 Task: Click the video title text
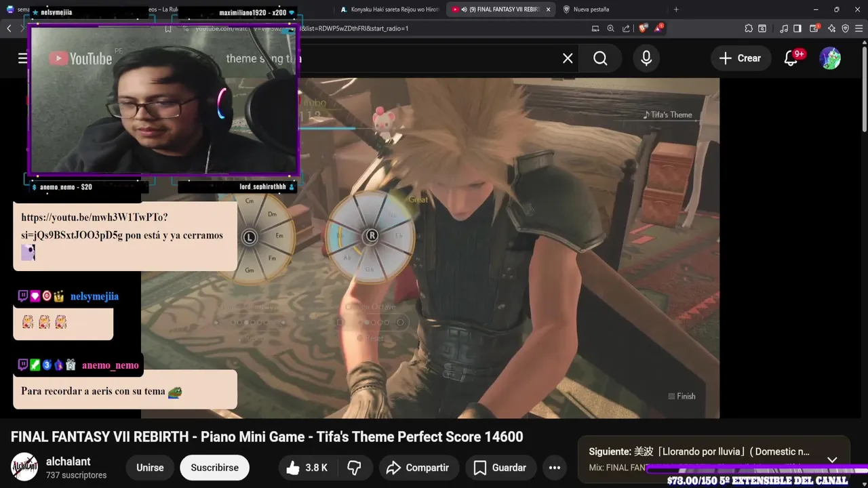267,437
